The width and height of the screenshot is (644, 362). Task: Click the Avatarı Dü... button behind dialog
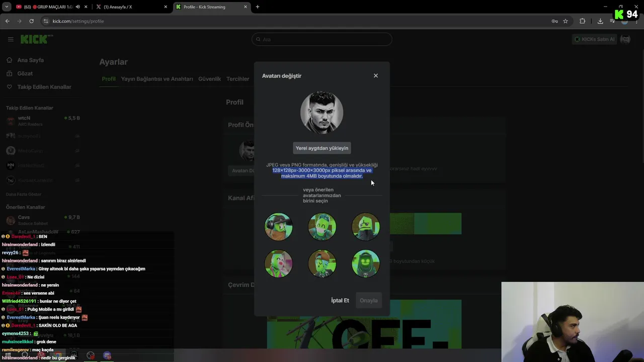click(x=242, y=170)
